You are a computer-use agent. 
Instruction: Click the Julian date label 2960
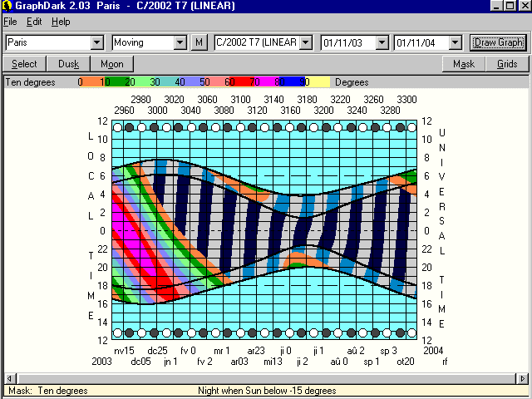(x=124, y=111)
